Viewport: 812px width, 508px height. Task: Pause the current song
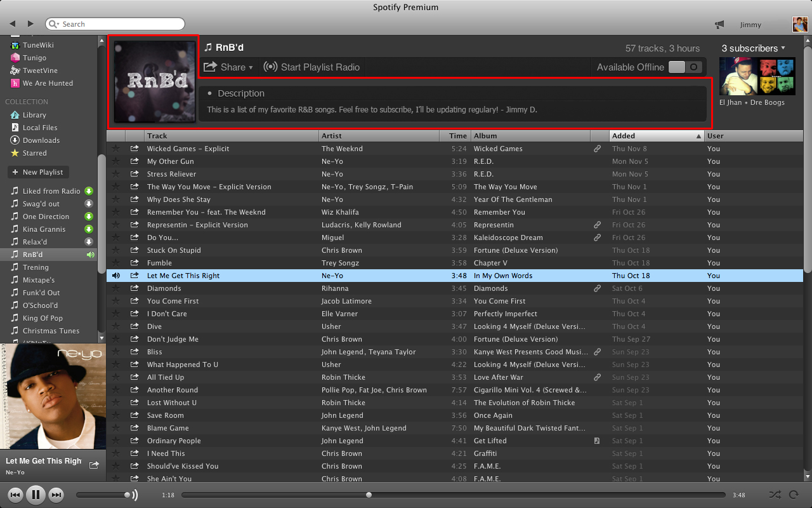(36, 495)
